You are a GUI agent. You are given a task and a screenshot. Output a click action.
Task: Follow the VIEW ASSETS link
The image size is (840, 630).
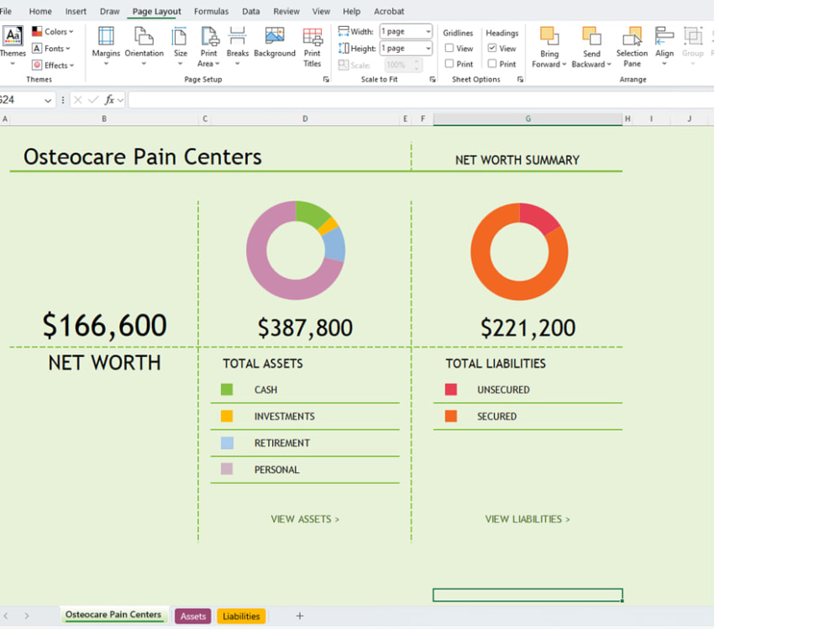[x=305, y=519]
